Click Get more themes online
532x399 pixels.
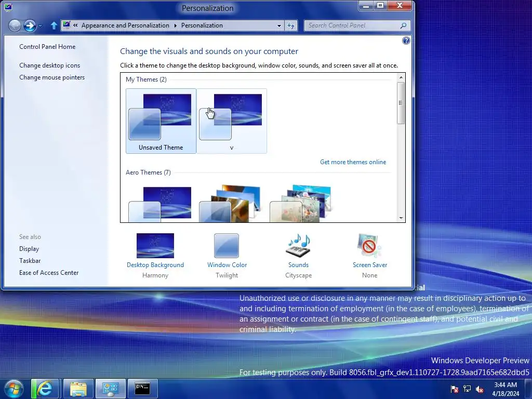(353, 162)
